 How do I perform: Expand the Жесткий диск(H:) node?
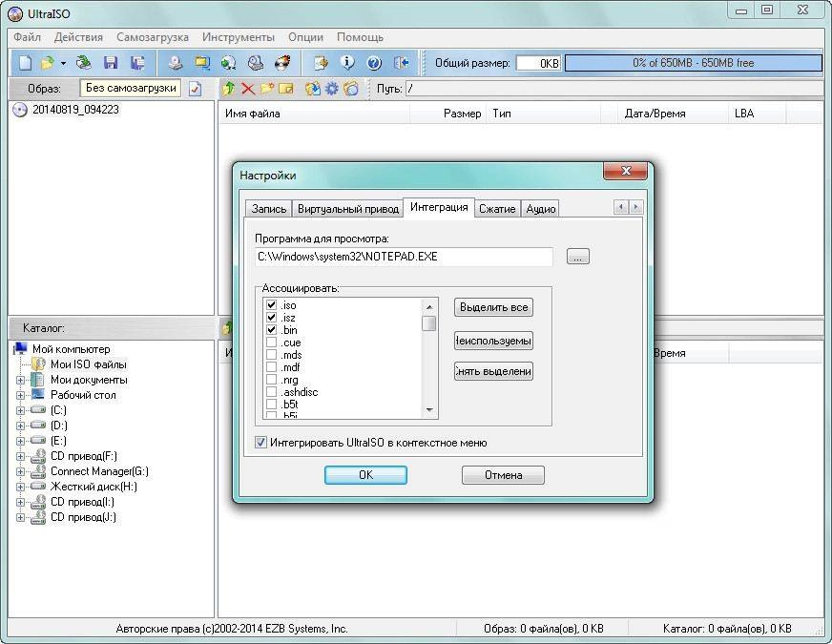(x=20, y=487)
